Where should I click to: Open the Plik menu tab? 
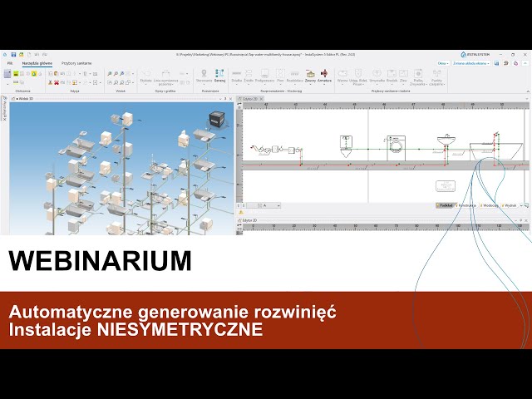[10, 63]
